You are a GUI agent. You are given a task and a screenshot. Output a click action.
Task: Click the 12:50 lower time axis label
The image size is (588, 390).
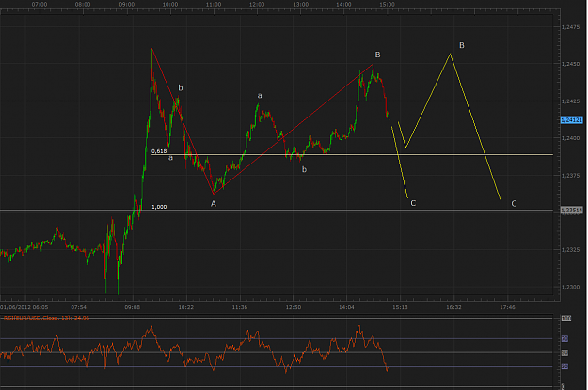(294, 307)
